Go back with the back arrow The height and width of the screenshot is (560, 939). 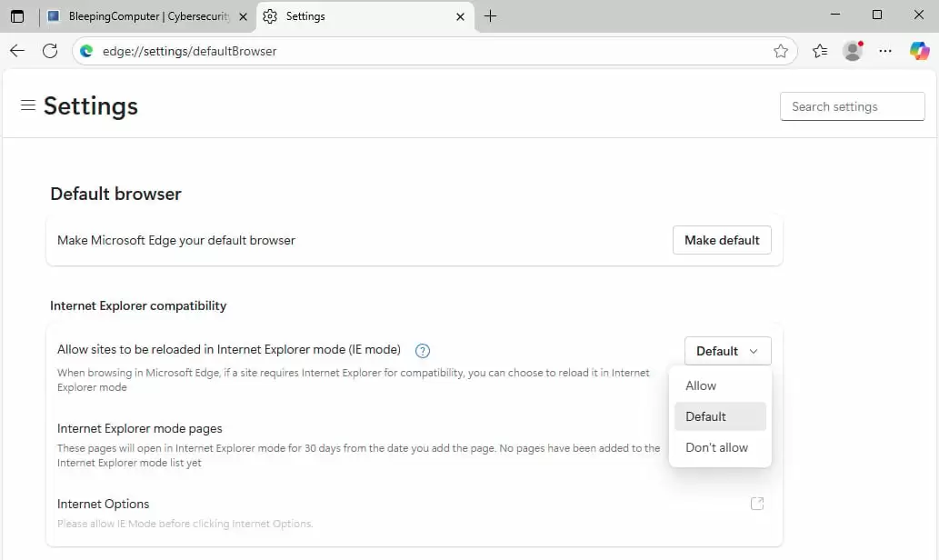click(x=17, y=51)
